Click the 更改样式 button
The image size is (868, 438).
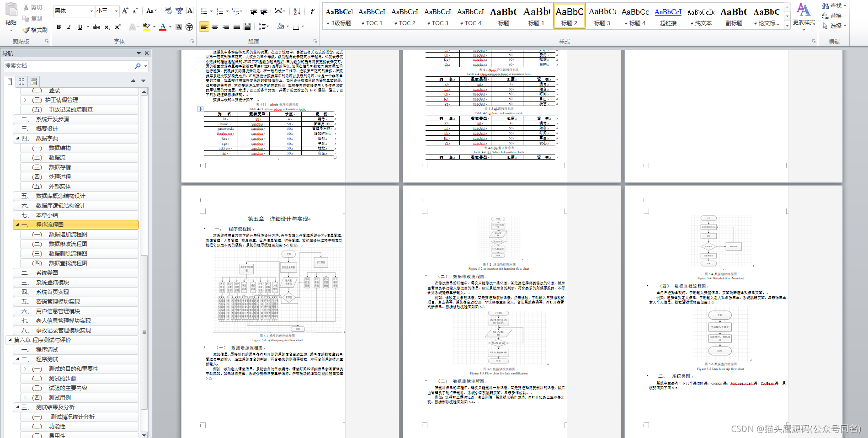click(804, 16)
